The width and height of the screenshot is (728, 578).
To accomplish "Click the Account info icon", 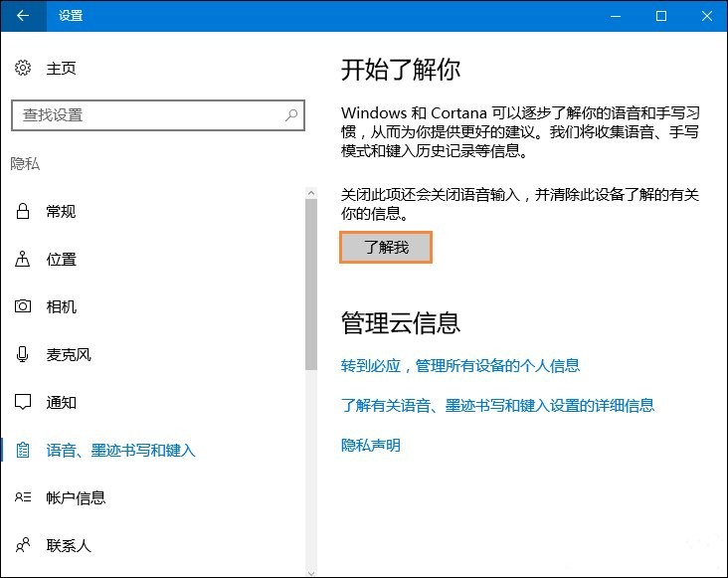I will 23,498.
